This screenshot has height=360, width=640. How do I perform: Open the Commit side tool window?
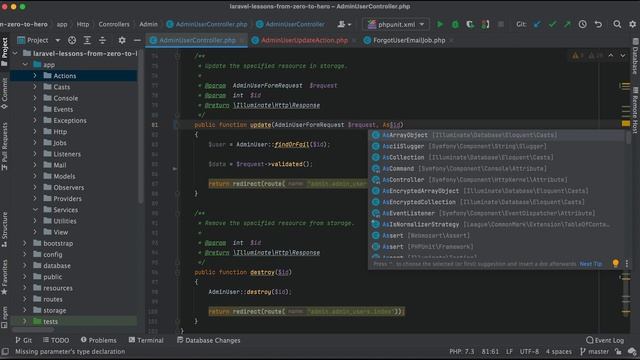point(4,93)
